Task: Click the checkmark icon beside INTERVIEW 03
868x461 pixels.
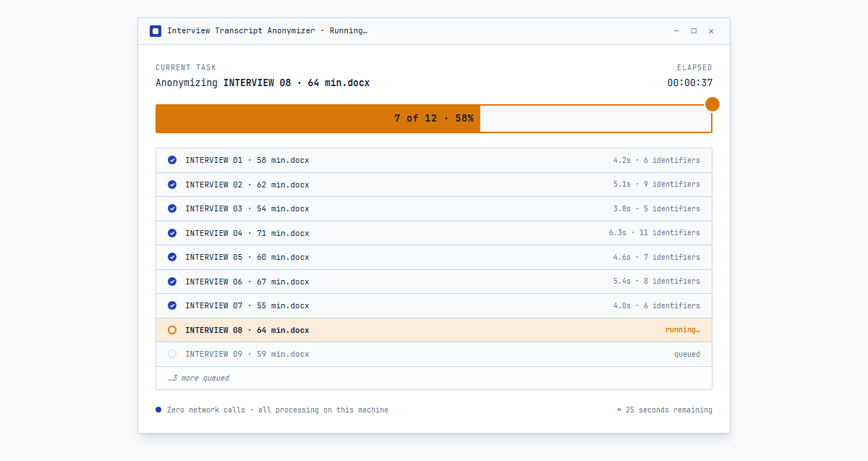Action: [172, 208]
